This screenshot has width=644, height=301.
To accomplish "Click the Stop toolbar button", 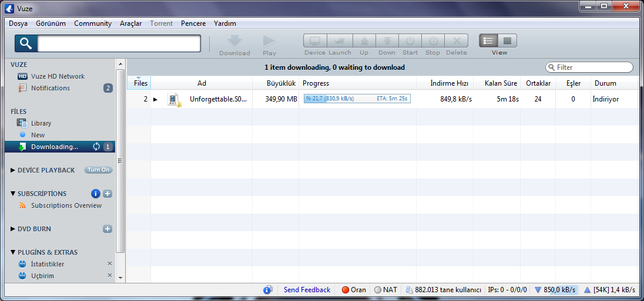I will pyautogui.click(x=433, y=41).
